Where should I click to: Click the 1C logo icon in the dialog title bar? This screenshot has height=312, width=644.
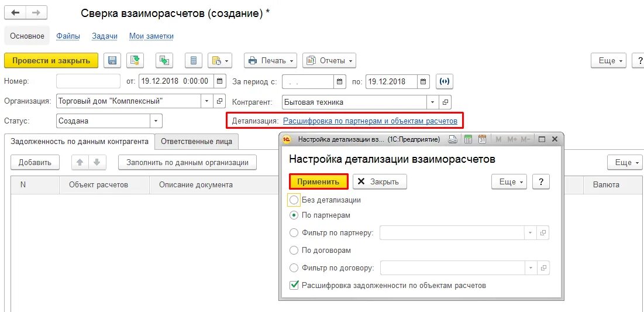point(287,140)
